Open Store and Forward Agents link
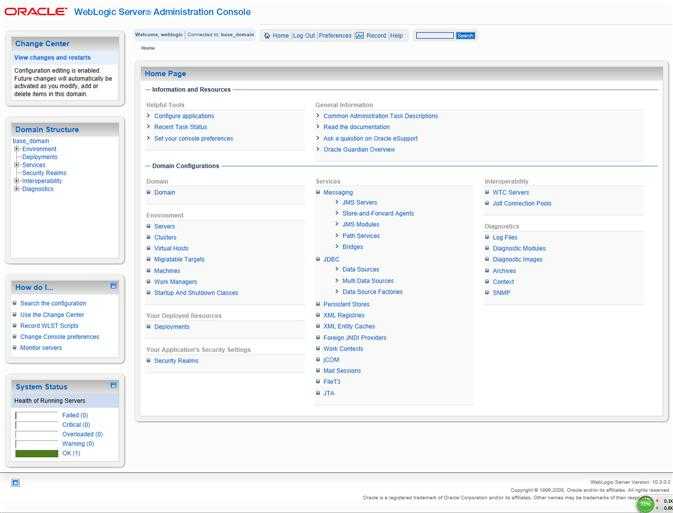 coord(378,213)
